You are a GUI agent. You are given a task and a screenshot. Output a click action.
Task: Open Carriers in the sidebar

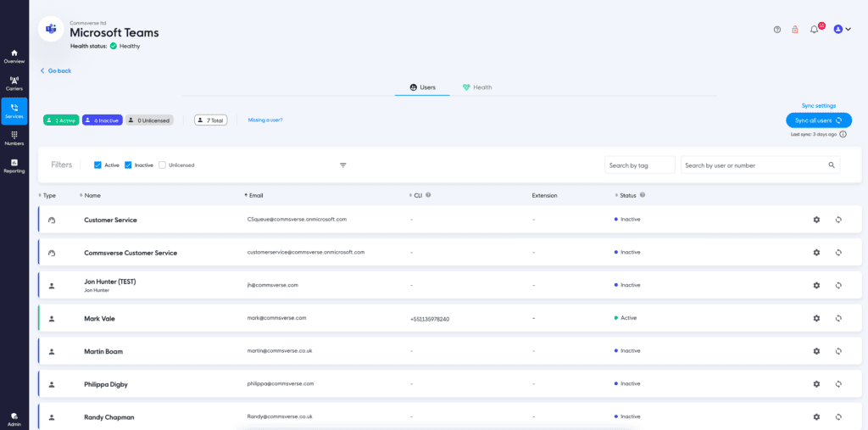point(14,84)
